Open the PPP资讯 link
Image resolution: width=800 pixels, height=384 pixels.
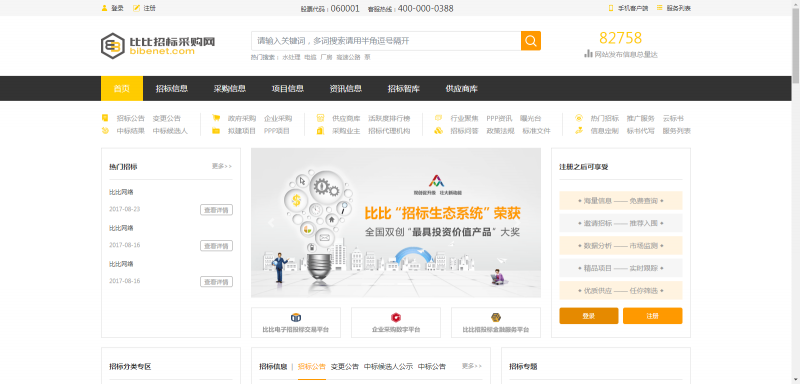tap(499, 118)
